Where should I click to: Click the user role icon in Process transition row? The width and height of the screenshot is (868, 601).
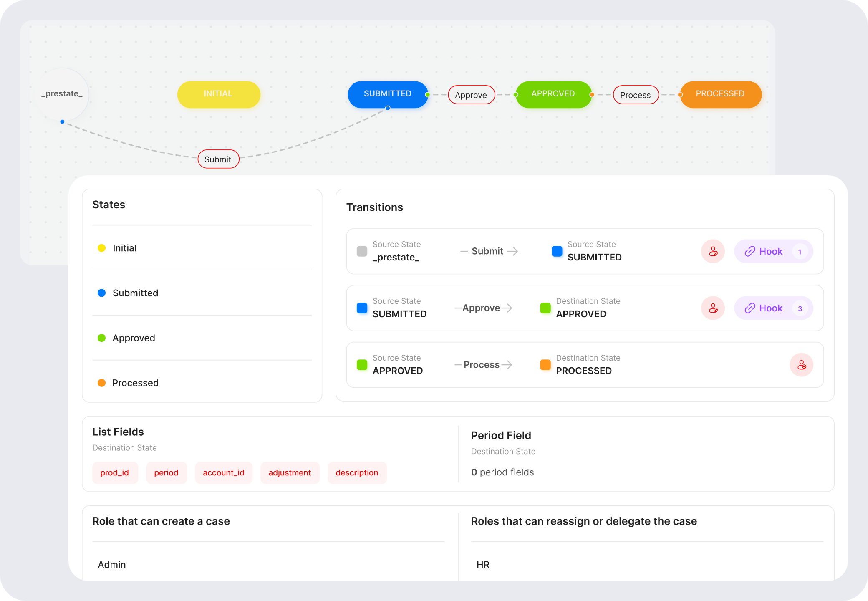801,365
